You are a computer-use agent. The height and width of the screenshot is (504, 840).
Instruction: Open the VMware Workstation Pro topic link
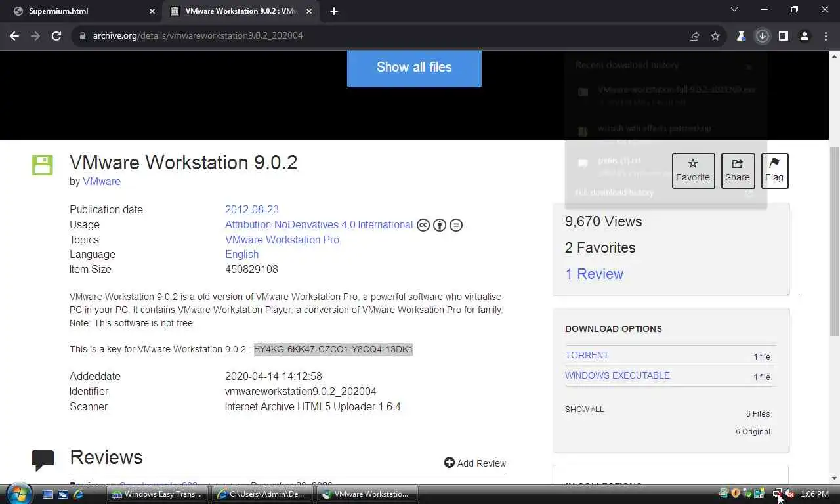[282, 240]
